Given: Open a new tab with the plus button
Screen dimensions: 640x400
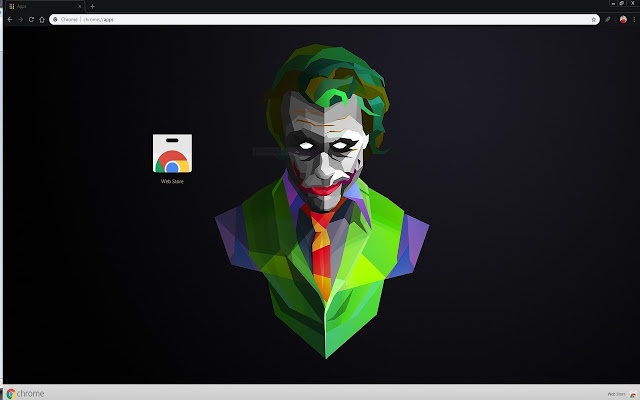Looking at the screenshot, I should (92, 6).
